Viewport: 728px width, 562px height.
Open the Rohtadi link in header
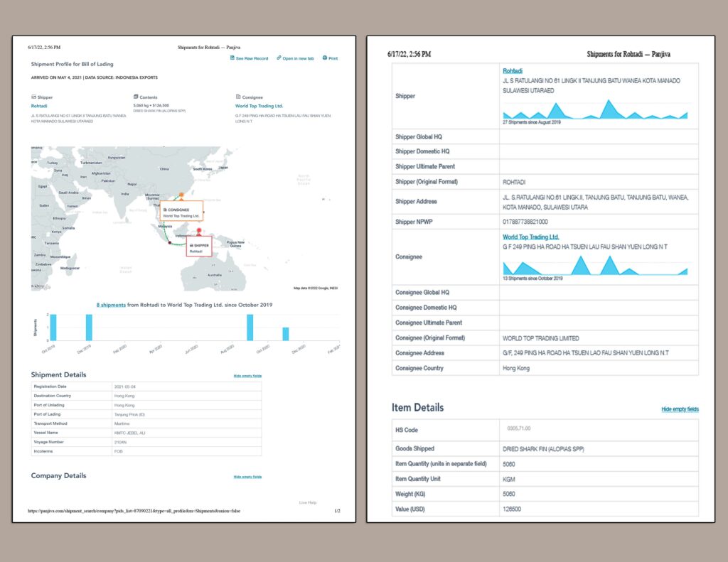coord(39,106)
